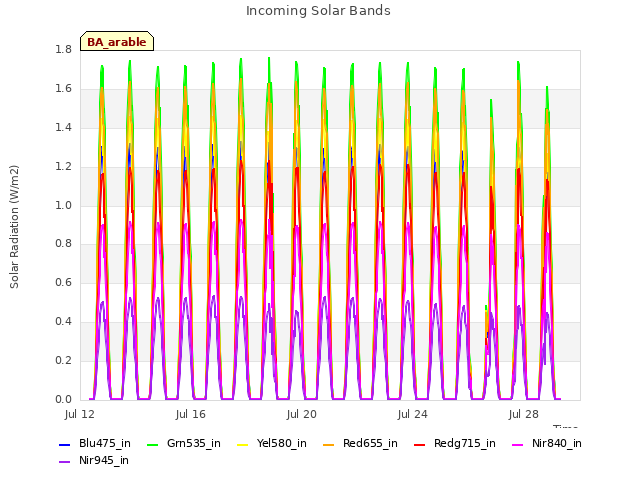Screen dimensions: 640x480
Task: Click the purple Nir945_in legend swatch
Action: point(64,462)
